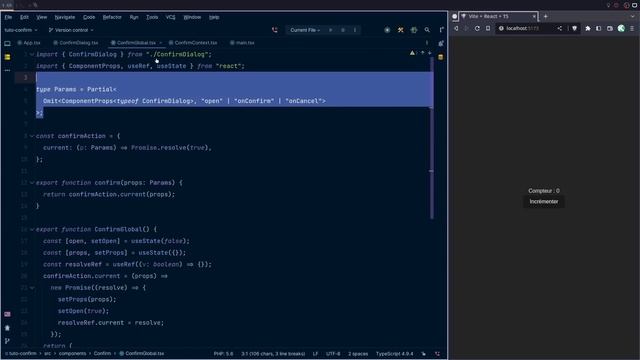Open the pink tool window icon
Image resolution: width=640 pixels, height=360 pixels.
tap(7, 314)
